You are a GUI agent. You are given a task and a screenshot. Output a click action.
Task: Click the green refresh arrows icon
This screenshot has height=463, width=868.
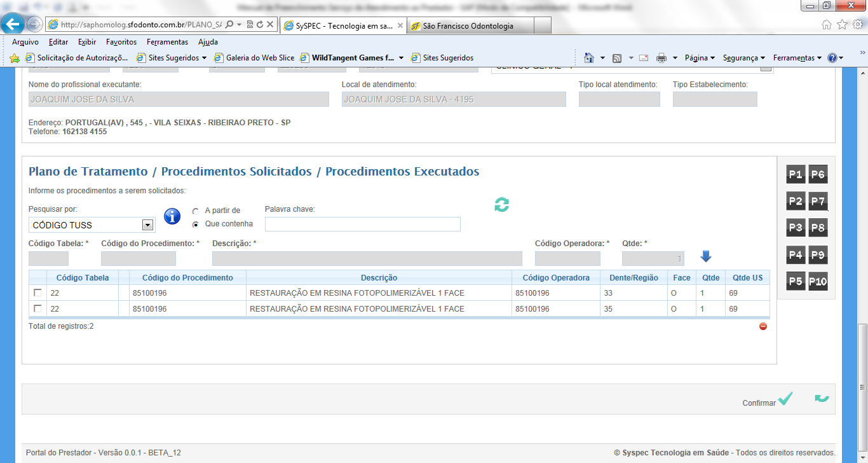click(x=502, y=205)
